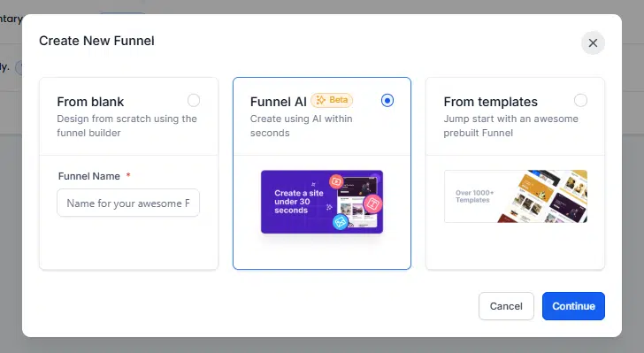Click the 'Create New Funnel' dialog title

pos(96,41)
